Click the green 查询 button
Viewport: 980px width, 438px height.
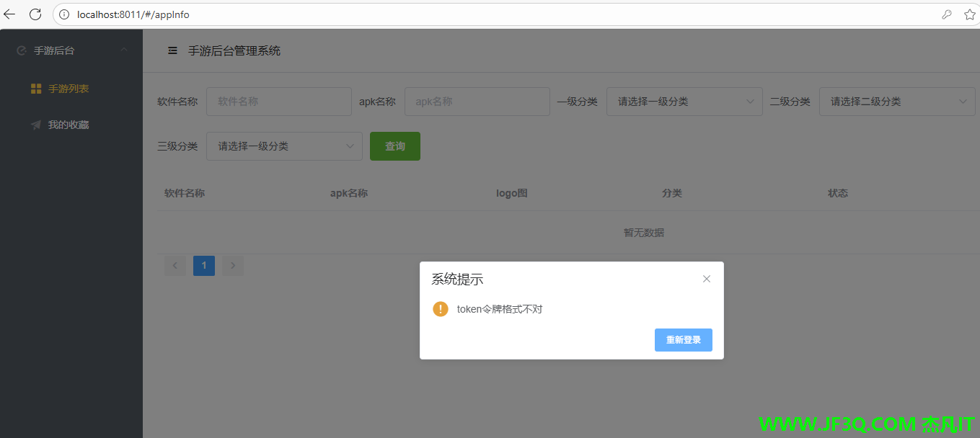(x=394, y=146)
